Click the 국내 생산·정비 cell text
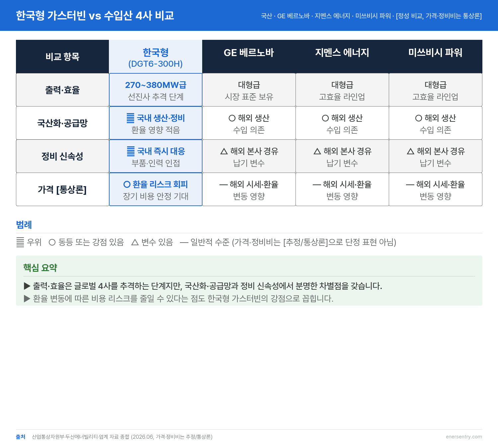The height and width of the screenshot is (448, 498). click(x=161, y=118)
